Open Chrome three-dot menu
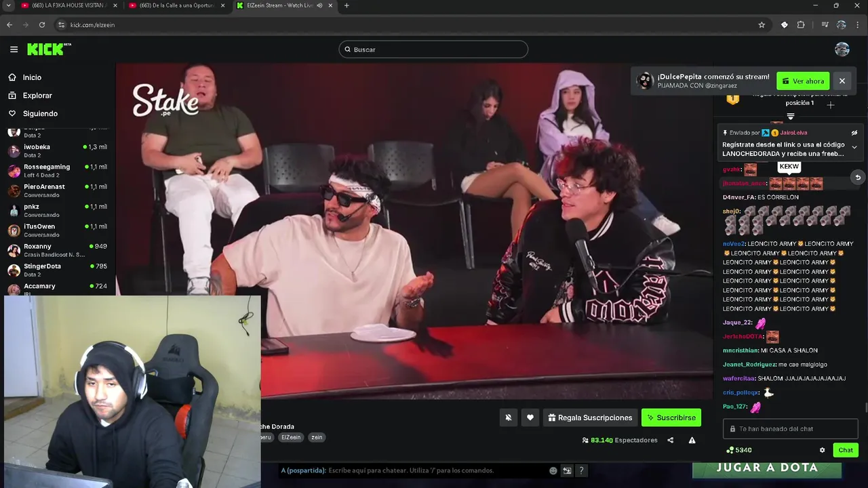Image resolution: width=868 pixels, height=488 pixels. click(858, 25)
